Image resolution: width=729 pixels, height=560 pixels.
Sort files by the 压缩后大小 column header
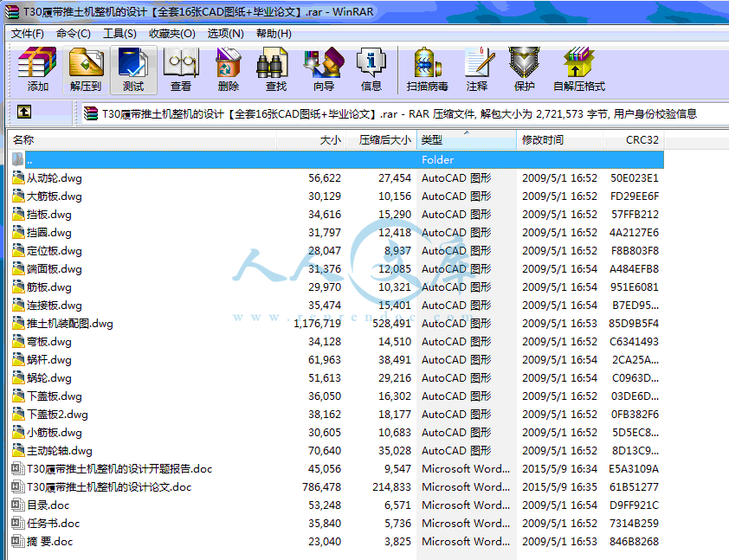click(382, 140)
